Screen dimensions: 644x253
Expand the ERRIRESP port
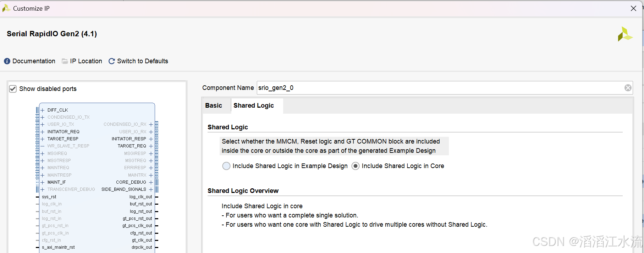coord(151,168)
